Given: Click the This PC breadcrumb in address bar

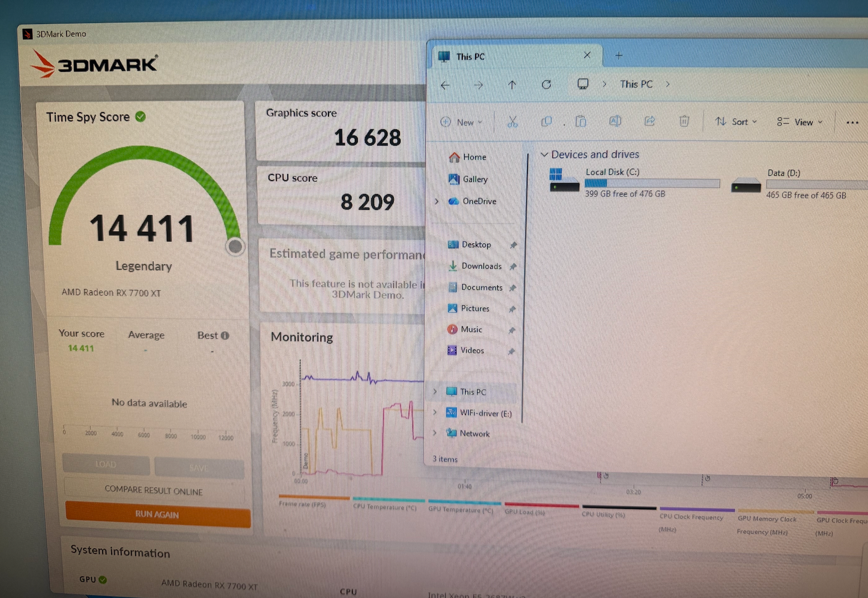Looking at the screenshot, I should pos(636,84).
